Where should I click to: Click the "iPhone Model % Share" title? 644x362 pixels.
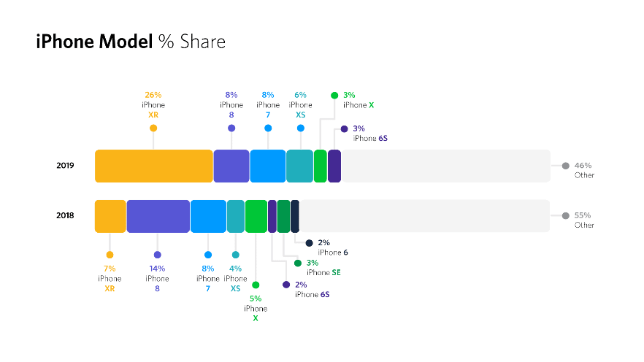point(131,42)
